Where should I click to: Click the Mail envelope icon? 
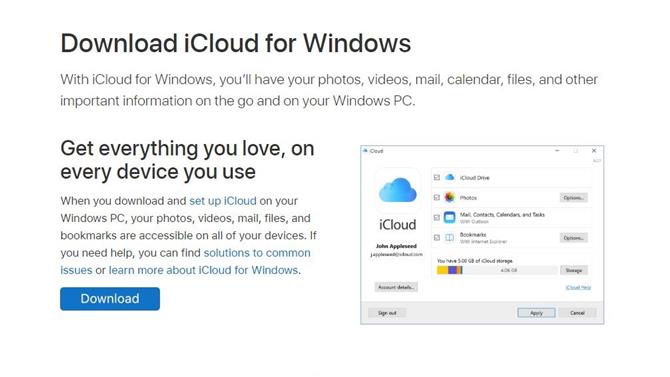point(450,217)
